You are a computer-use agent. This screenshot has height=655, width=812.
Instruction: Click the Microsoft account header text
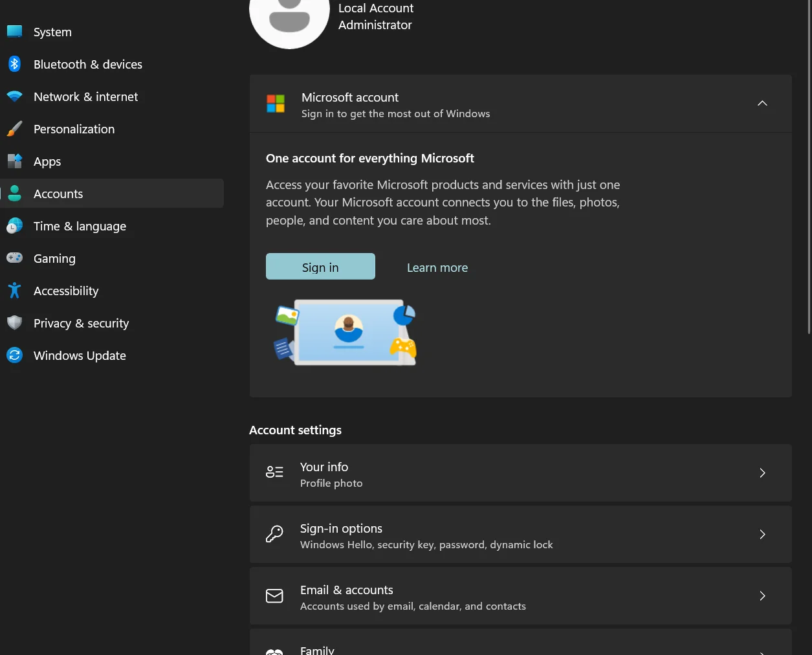(x=350, y=97)
